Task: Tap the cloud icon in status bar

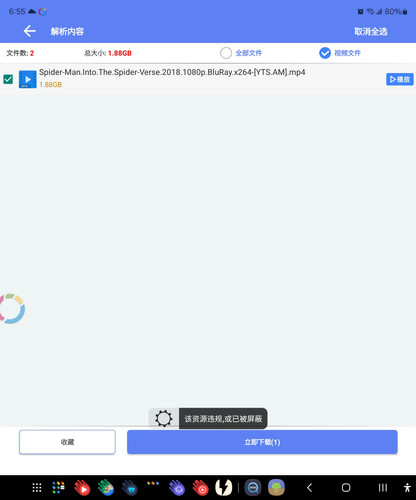Action: tap(32, 11)
